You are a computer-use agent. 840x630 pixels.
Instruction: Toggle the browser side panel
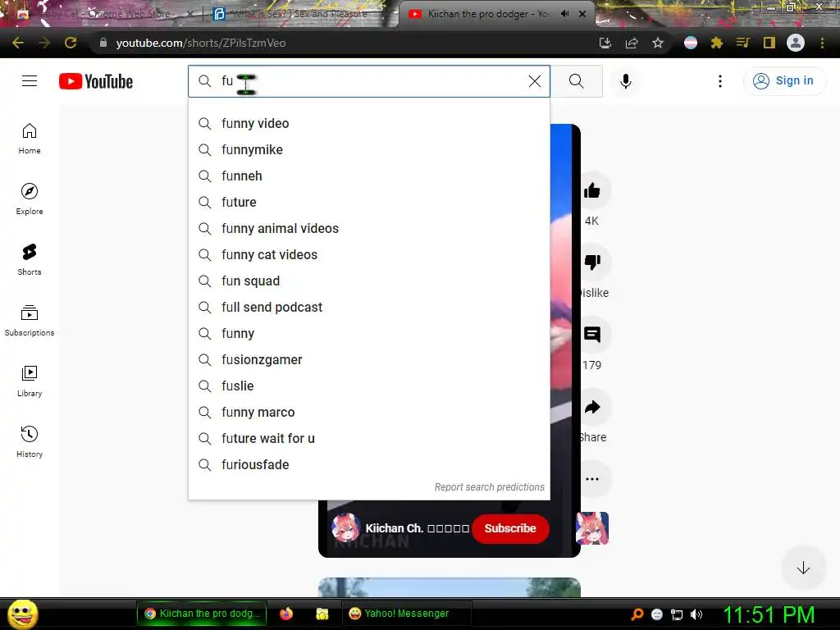tap(769, 43)
